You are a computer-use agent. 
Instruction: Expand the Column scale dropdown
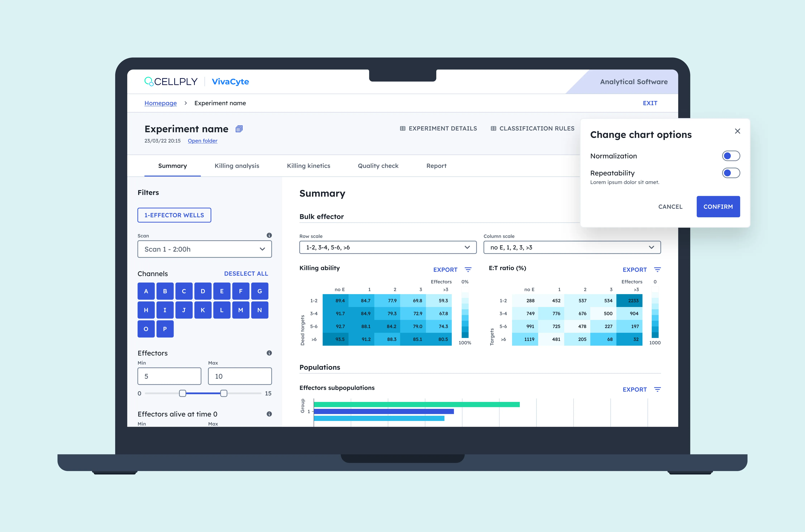(x=572, y=247)
